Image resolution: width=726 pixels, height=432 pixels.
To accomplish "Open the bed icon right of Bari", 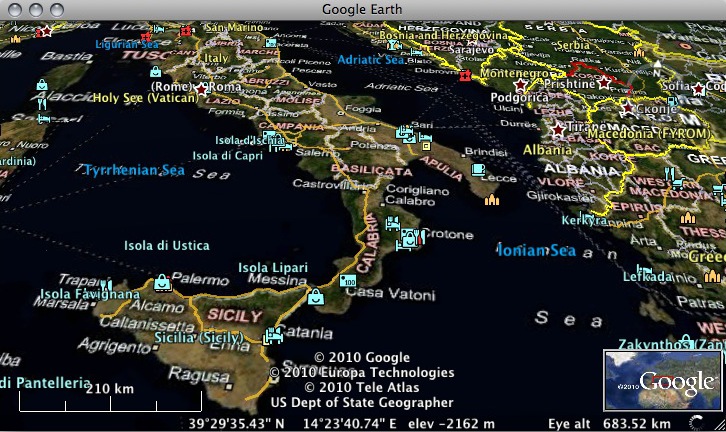I will click(425, 138).
